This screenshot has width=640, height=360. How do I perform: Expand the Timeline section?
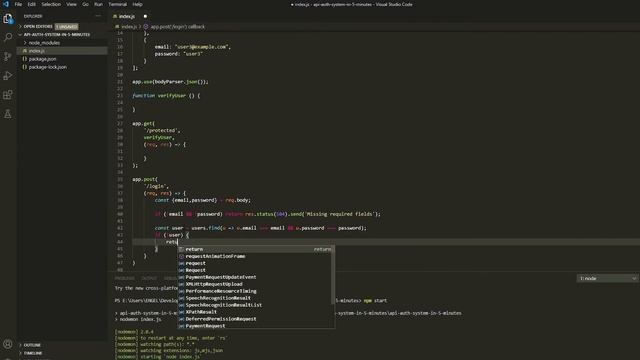(33, 353)
